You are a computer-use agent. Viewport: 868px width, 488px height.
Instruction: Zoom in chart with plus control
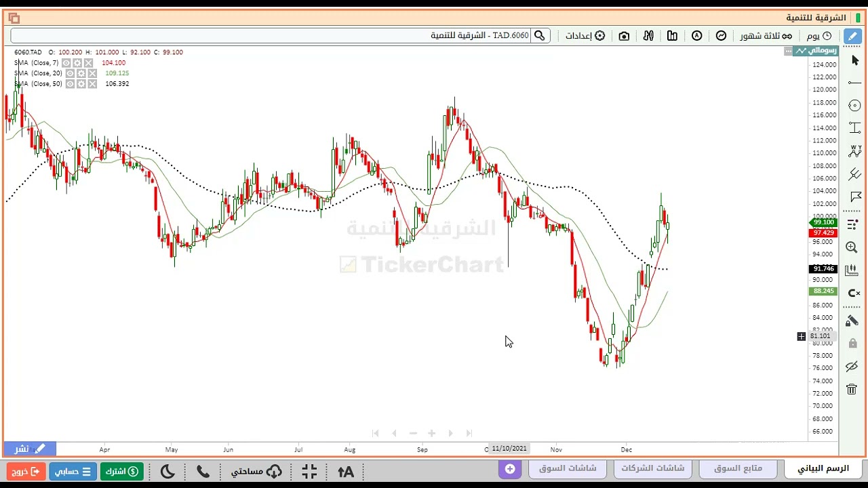[431, 433]
